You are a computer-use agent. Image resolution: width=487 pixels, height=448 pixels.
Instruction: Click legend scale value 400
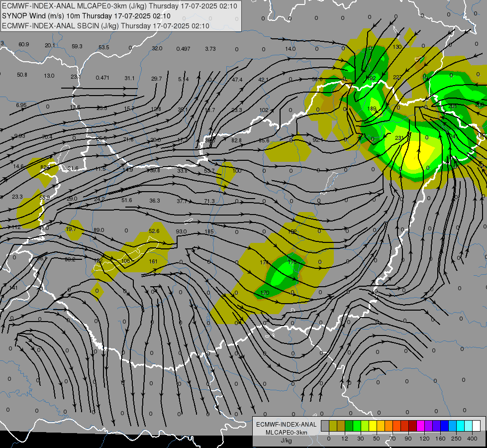[x=472, y=439]
